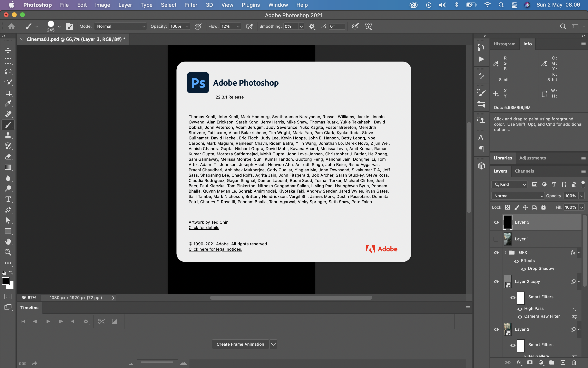This screenshot has height=368, width=588.
Task: Click Create Frame Animation button
Action: 240,344
